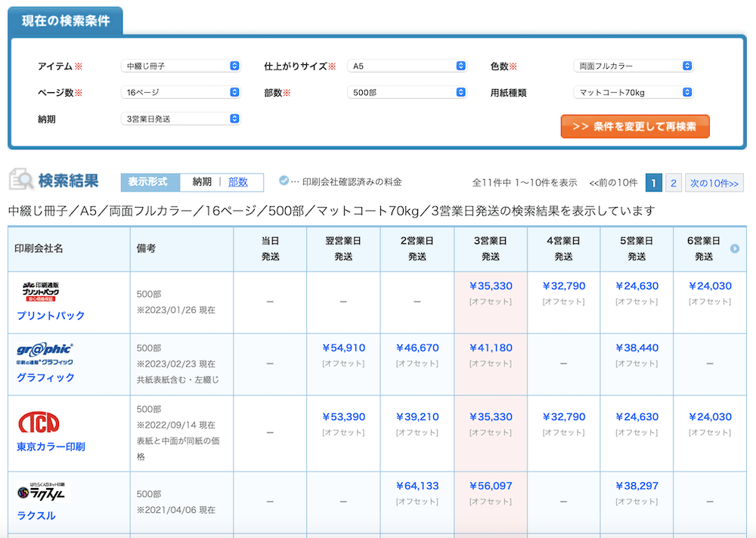Click 東京カラー印刷 5営業日 price ¥24,630

click(637, 416)
